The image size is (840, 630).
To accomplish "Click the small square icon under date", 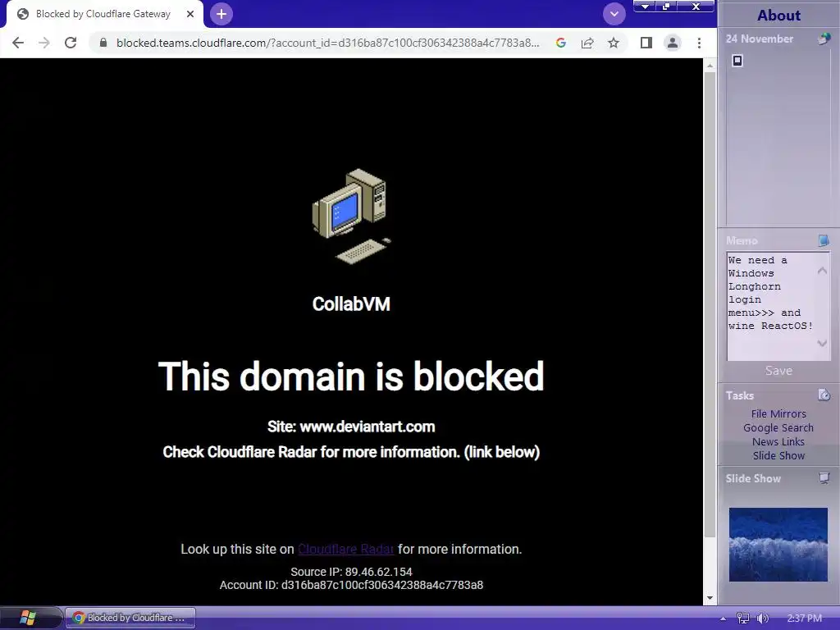I will point(737,61).
